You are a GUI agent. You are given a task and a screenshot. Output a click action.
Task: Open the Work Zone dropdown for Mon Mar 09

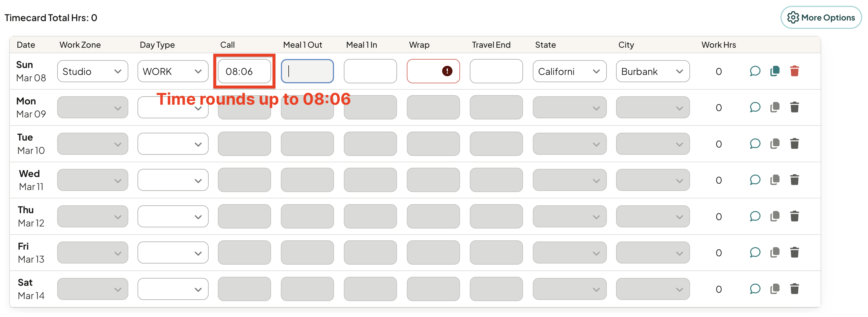[93, 107]
